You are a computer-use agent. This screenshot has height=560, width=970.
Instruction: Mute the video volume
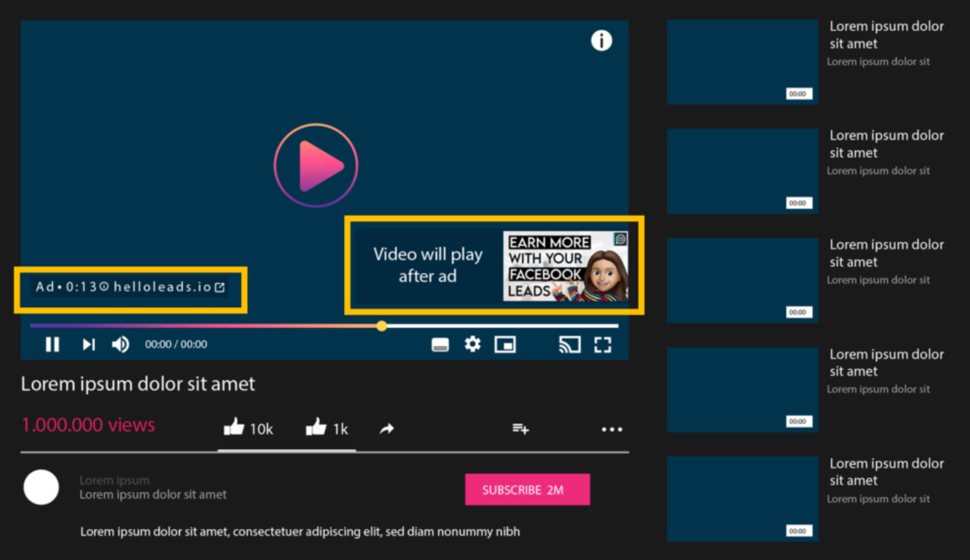point(120,345)
